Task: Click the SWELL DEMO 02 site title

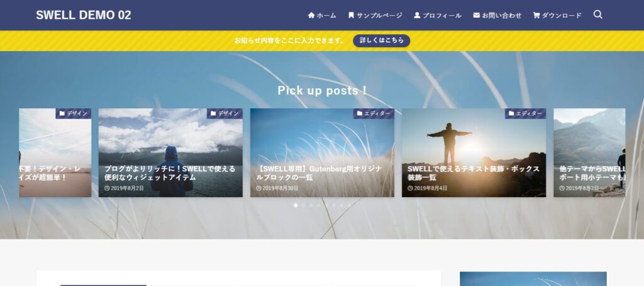Action: tap(84, 15)
